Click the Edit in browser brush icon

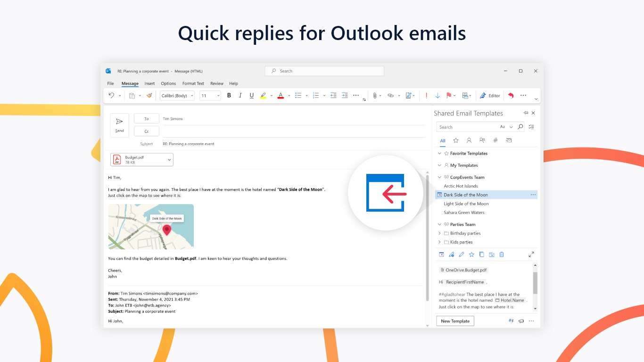coord(451,255)
